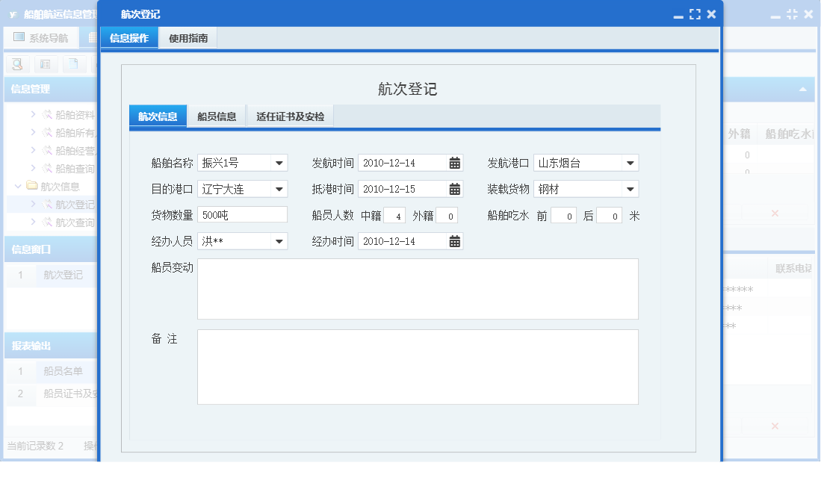Click the magnifier search icon in the toolbar
The width and height of the screenshot is (821, 504).
[x=17, y=64]
